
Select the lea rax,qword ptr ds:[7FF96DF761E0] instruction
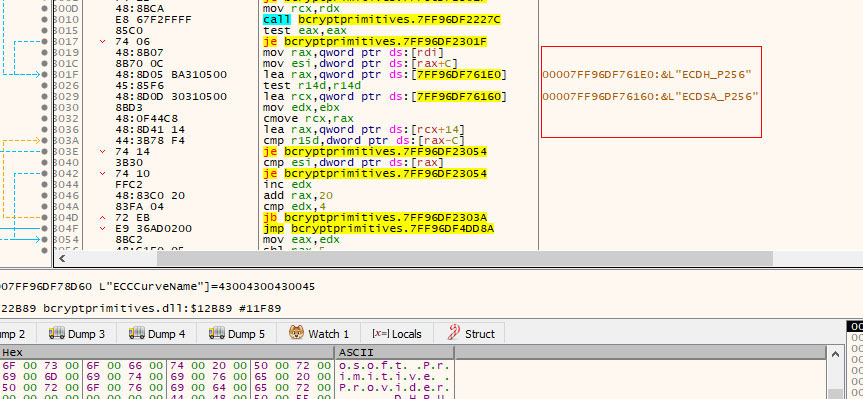(x=385, y=74)
